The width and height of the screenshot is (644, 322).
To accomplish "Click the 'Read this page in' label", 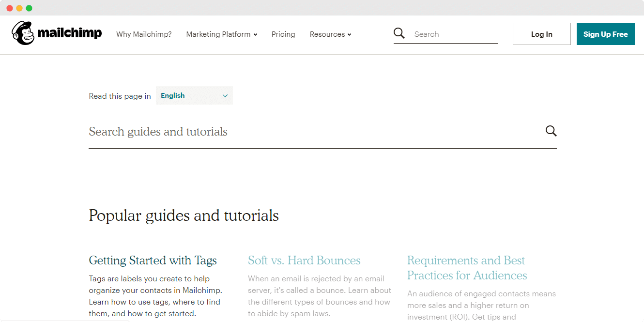I will click(120, 96).
